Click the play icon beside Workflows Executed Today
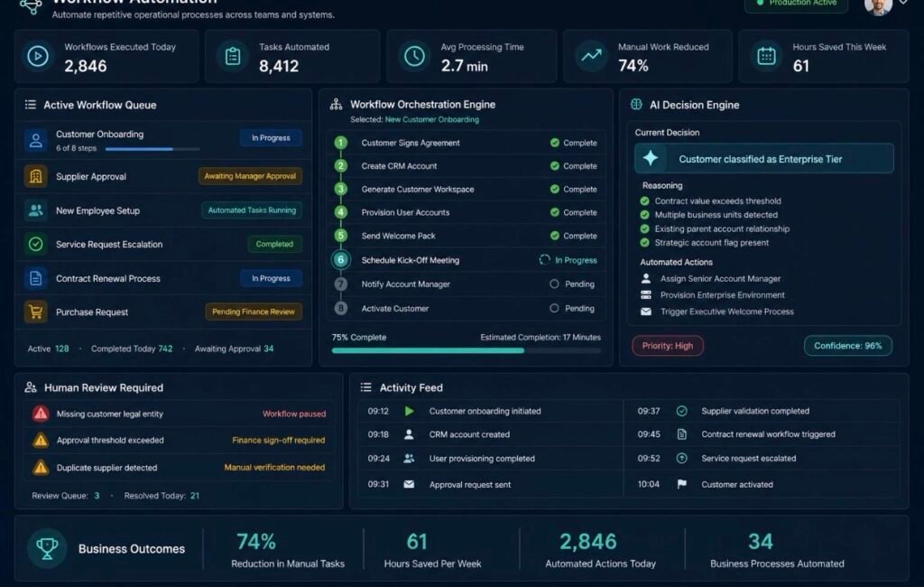 38,57
